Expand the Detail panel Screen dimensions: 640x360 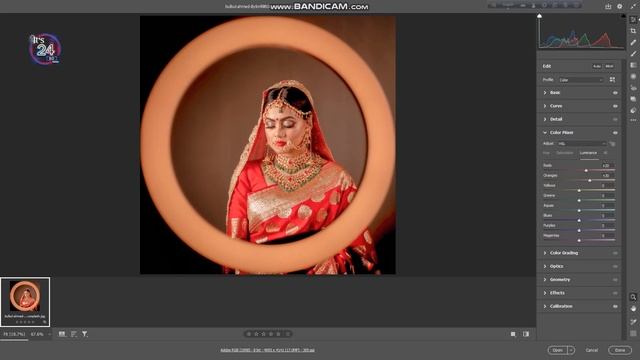pyautogui.click(x=545, y=119)
